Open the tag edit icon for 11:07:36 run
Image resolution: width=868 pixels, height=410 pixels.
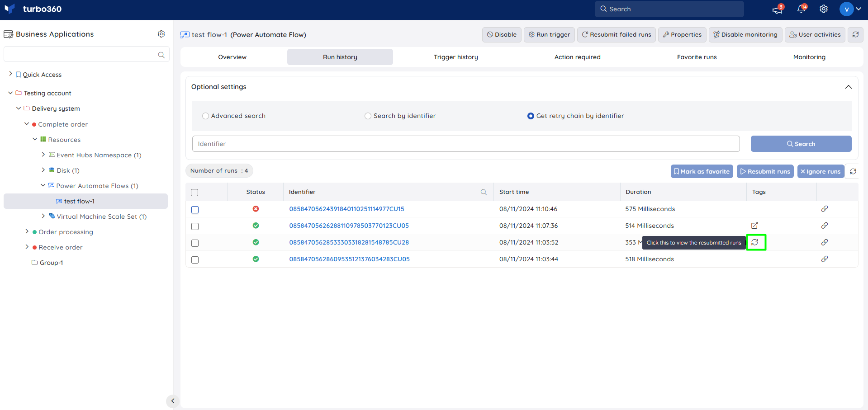pos(754,226)
